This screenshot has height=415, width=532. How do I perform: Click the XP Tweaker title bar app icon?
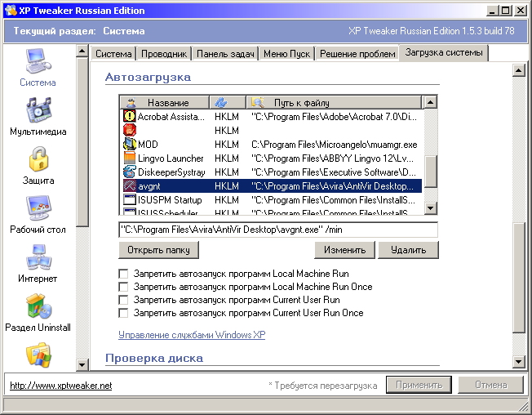click(x=11, y=11)
